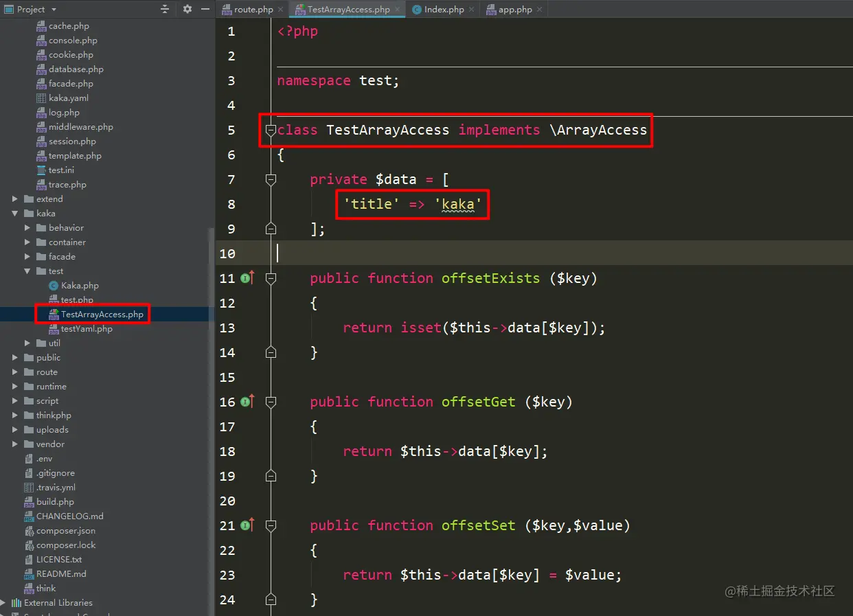Image resolution: width=853 pixels, height=616 pixels.
Task: Expand the container folder arrow
Action: click(x=27, y=242)
